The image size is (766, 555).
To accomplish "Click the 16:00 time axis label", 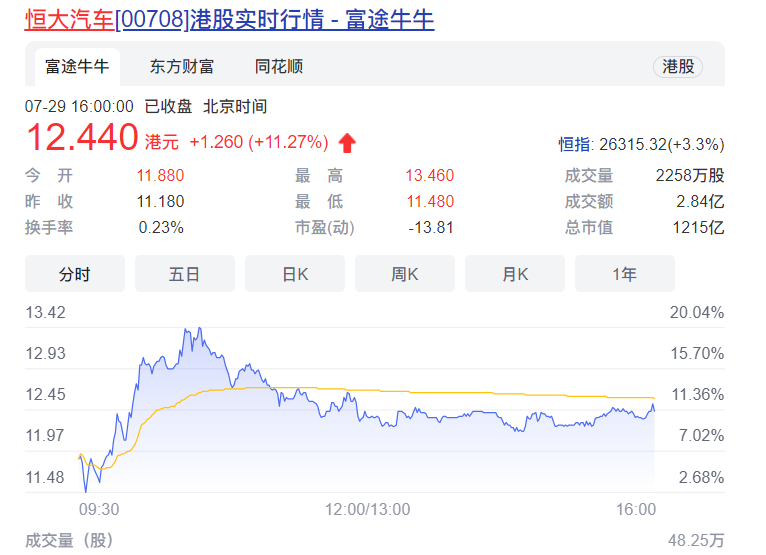I will coord(636,510).
